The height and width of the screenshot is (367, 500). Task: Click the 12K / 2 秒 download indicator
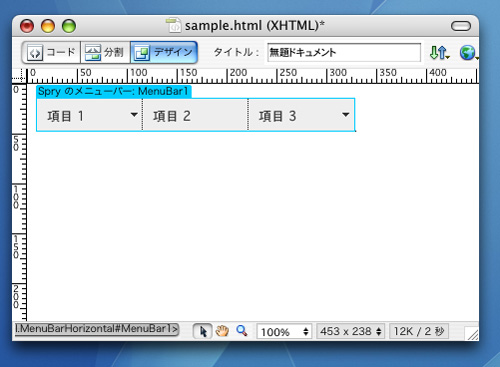pyautogui.click(x=419, y=331)
